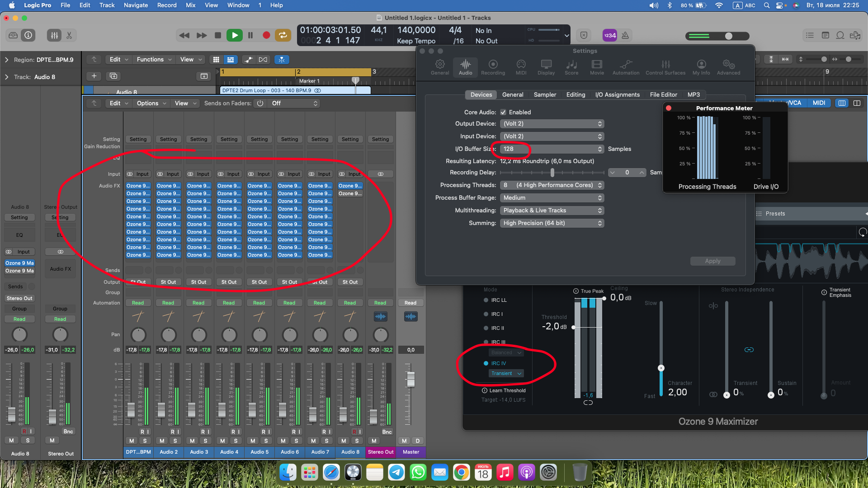Toggle the metronome click icon
Image resolution: width=868 pixels, height=488 pixels.
point(625,35)
